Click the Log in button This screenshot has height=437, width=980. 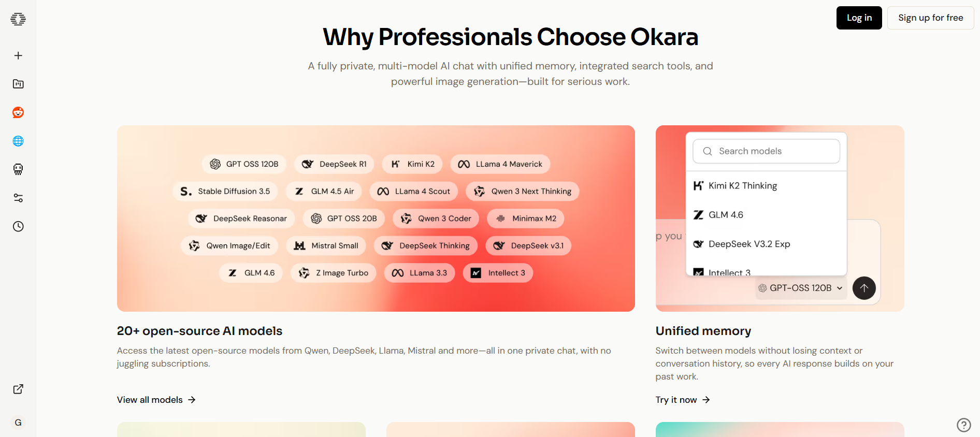859,18
